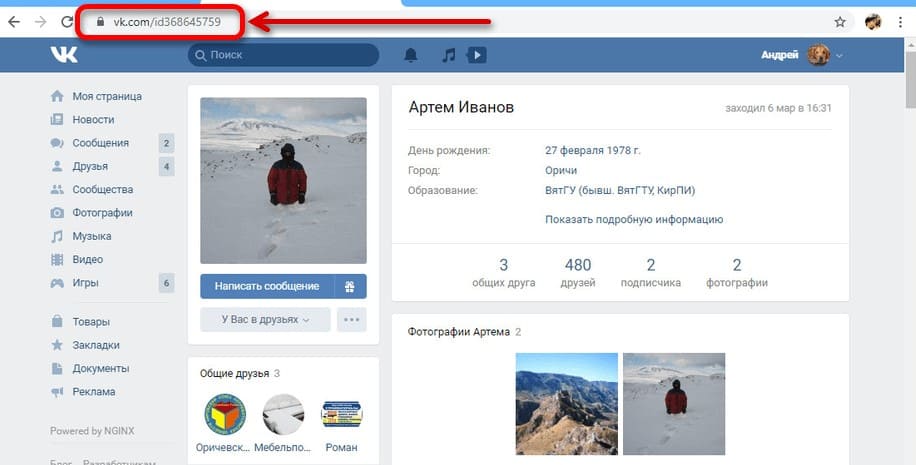Click Андрей username in header
916x465 pixels.
coord(779,55)
